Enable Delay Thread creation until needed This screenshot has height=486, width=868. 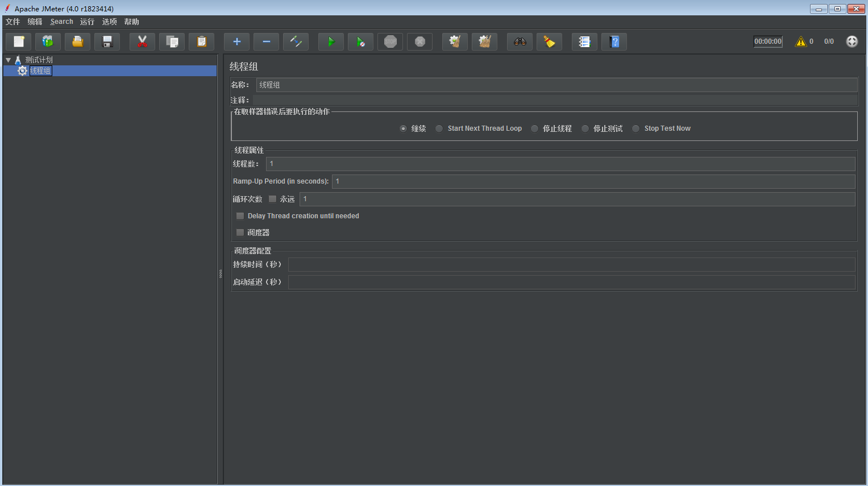240,216
